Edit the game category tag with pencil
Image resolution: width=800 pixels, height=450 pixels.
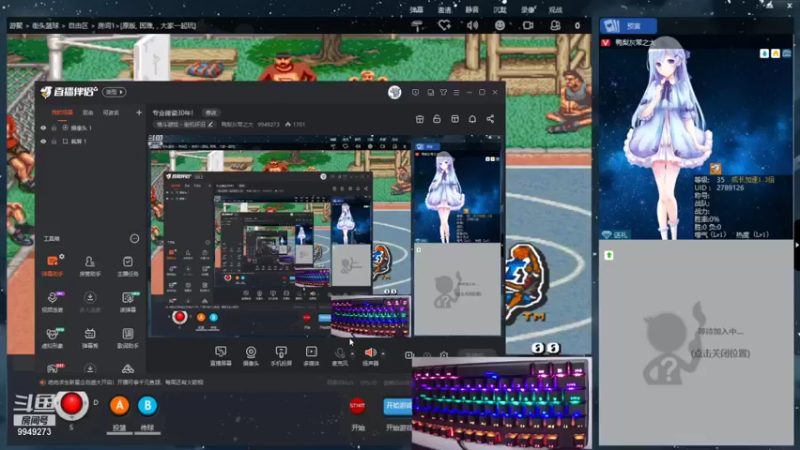[x=210, y=124]
